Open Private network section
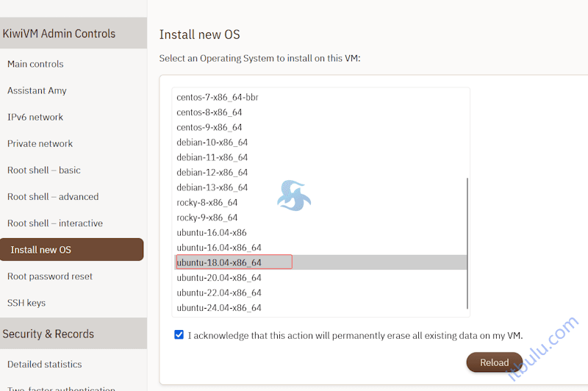 click(40, 143)
